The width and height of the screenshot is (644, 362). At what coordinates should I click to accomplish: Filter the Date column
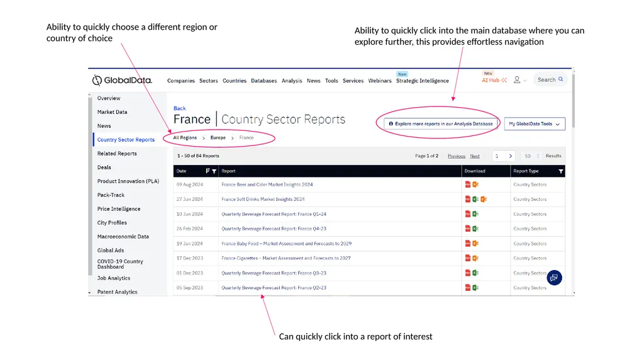(x=214, y=171)
